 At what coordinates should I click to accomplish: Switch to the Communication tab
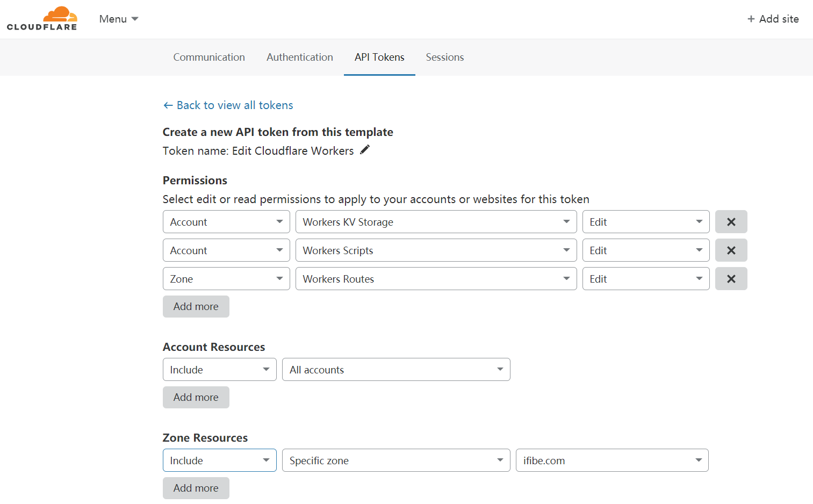[x=209, y=57]
